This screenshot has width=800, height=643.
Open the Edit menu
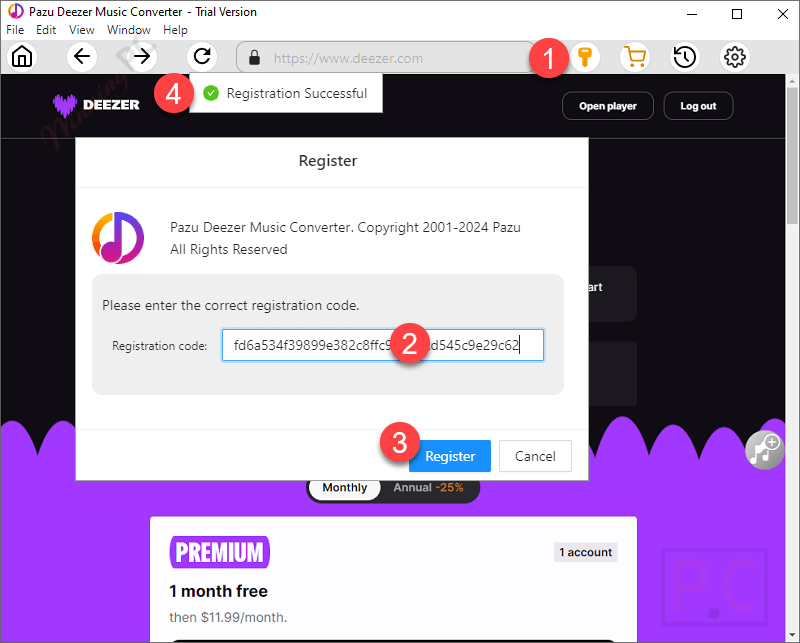[46, 30]
